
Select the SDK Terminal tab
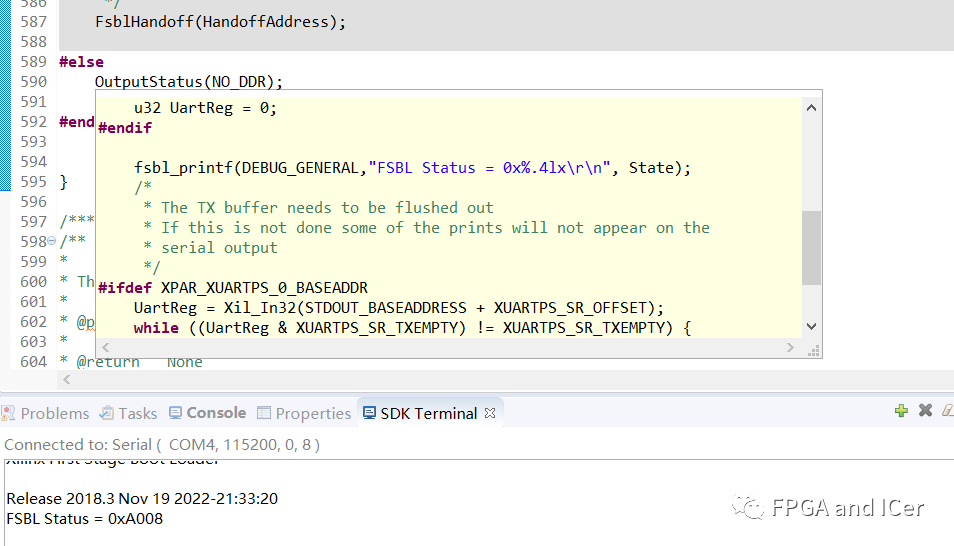(x=428, y=413)
